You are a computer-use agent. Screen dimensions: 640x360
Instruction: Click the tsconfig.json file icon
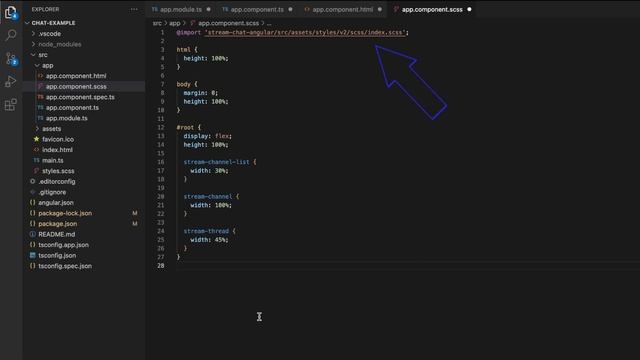[33, 256]
